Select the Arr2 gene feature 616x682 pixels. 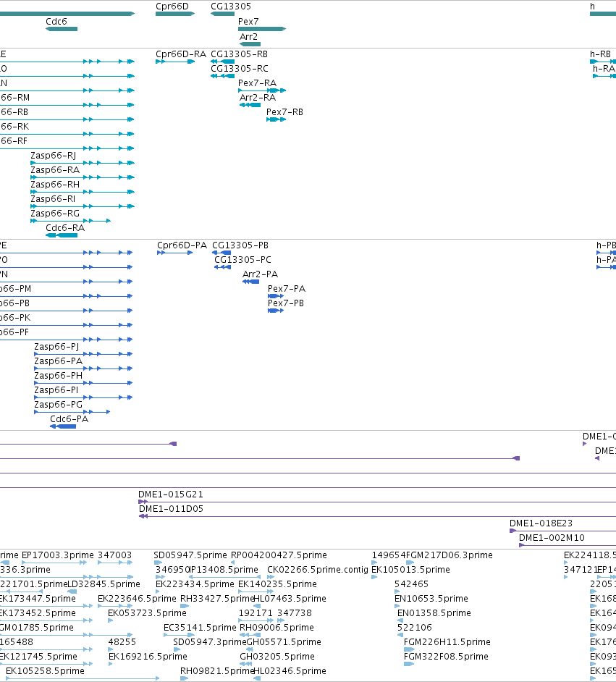tap(250, 44)
